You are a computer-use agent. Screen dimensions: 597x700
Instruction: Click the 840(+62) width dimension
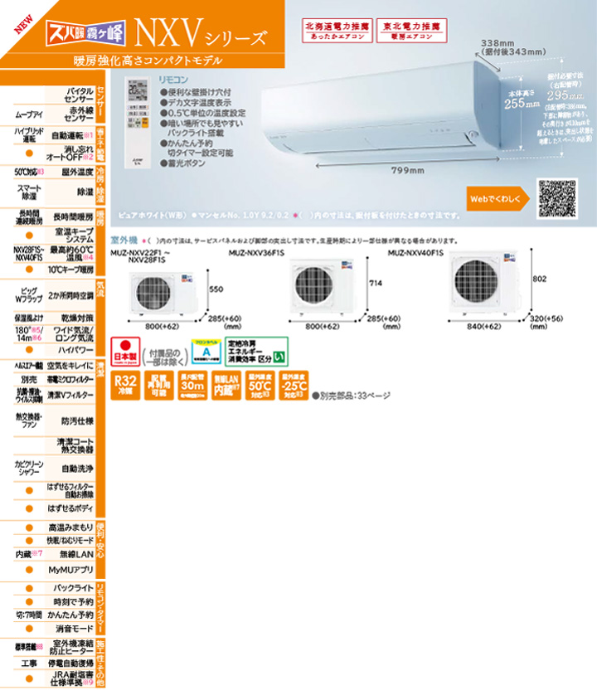click(483, 326)
